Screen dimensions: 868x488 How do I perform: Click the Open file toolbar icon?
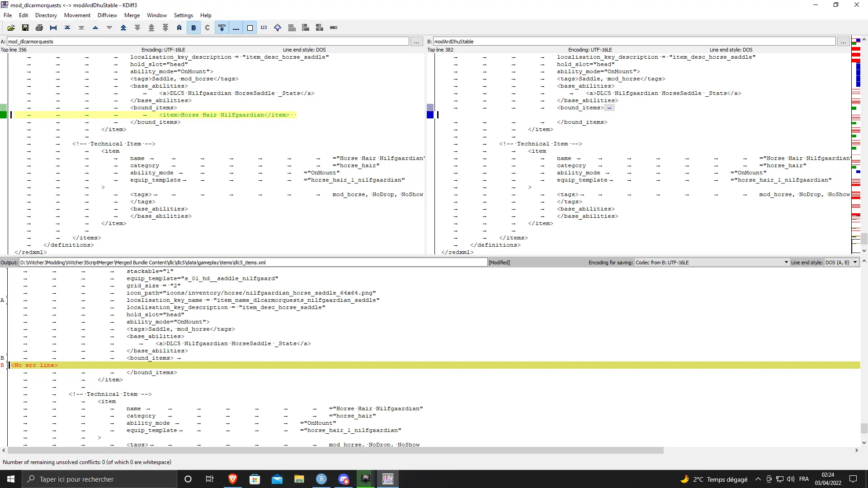[11, 28]
